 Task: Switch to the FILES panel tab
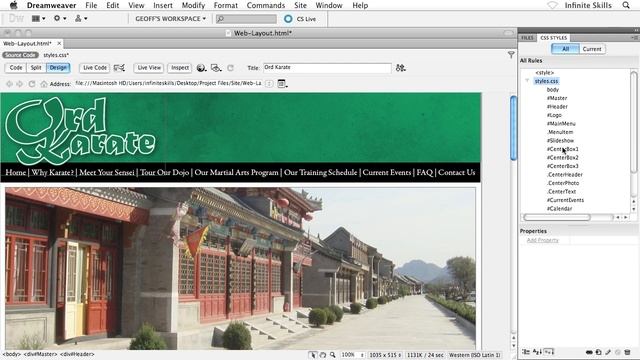(527, 38)
